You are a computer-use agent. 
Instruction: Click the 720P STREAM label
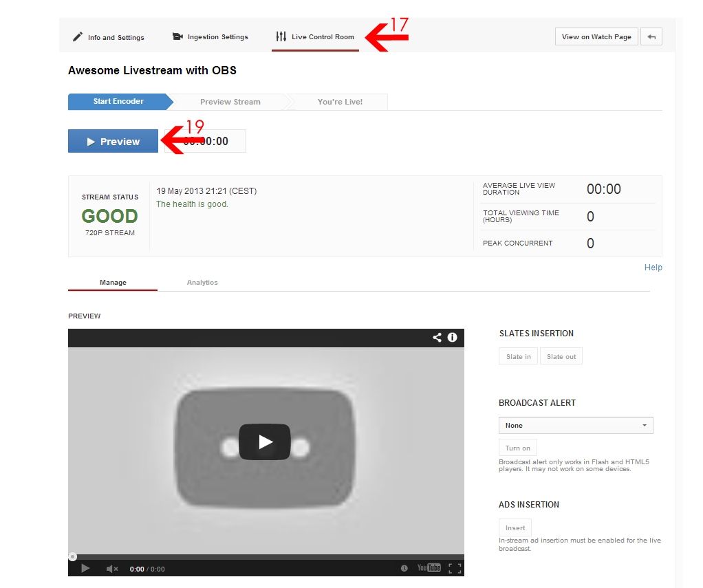coord(110,232)
